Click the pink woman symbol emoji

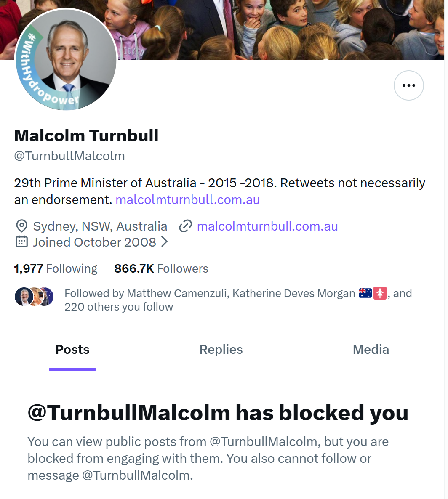coord(380,293)
